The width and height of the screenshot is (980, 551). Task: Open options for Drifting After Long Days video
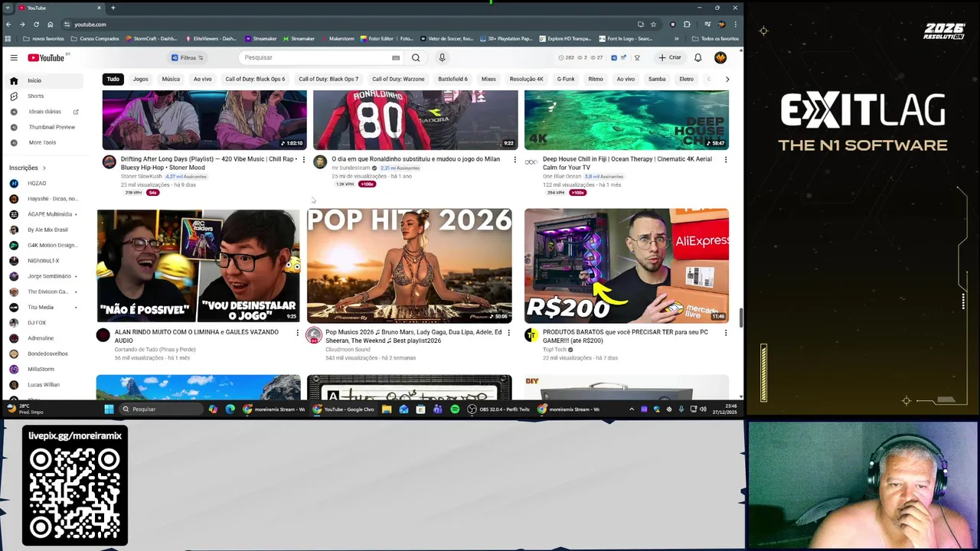pyautogui.click(x=303, y=159)
